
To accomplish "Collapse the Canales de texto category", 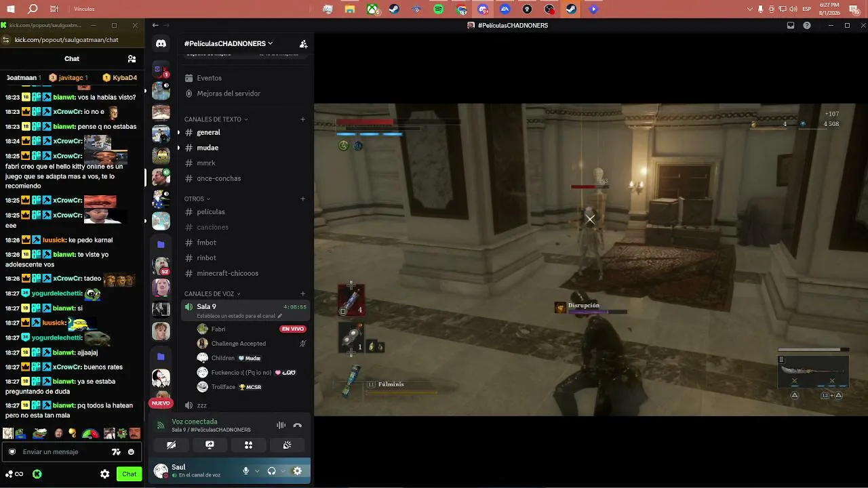I will point(216,119).
